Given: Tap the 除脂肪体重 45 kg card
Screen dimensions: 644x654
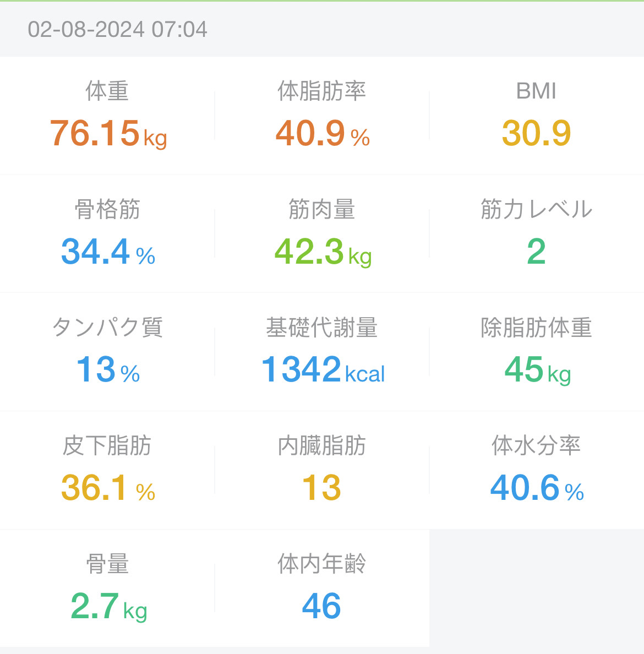Looking at the screenshot, I should click(x=537, y=352).
